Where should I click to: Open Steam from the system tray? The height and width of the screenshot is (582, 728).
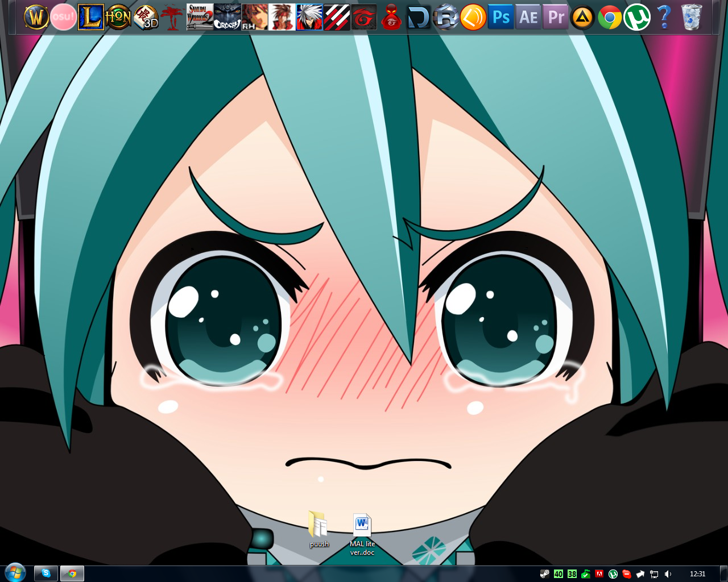pyautogui.click(x=544, y=573)
